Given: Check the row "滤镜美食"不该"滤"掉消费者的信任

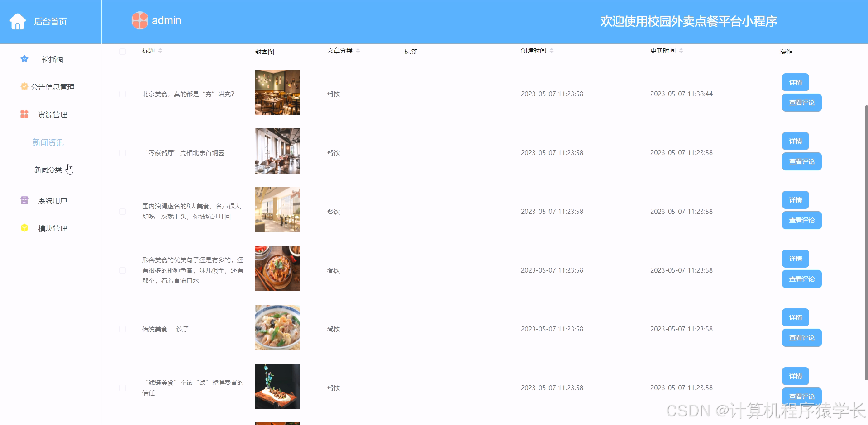Looking at the screenshot, I should coord(123,388).
